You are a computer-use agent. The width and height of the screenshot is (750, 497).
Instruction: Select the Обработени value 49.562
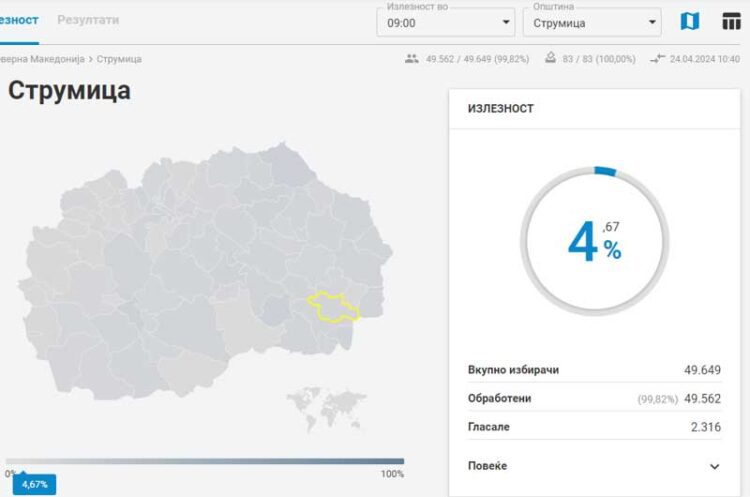[x=702, y=398]
